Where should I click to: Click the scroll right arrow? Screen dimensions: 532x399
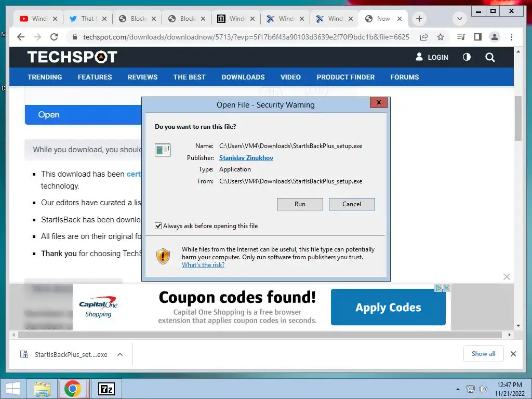510,335
